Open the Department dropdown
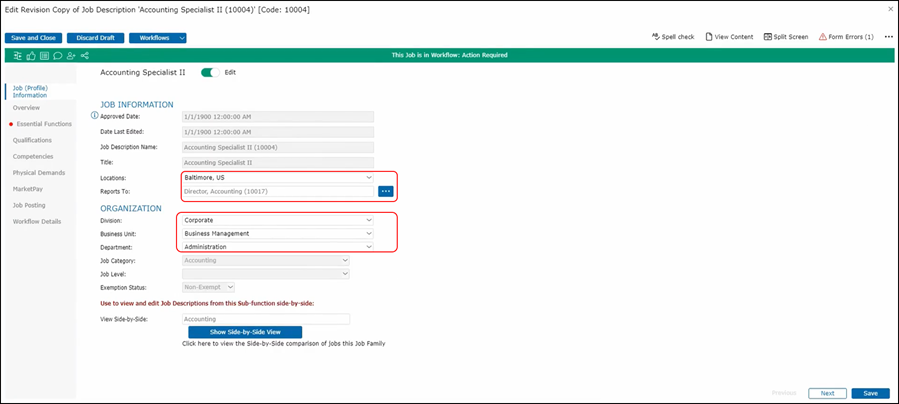 277,246
